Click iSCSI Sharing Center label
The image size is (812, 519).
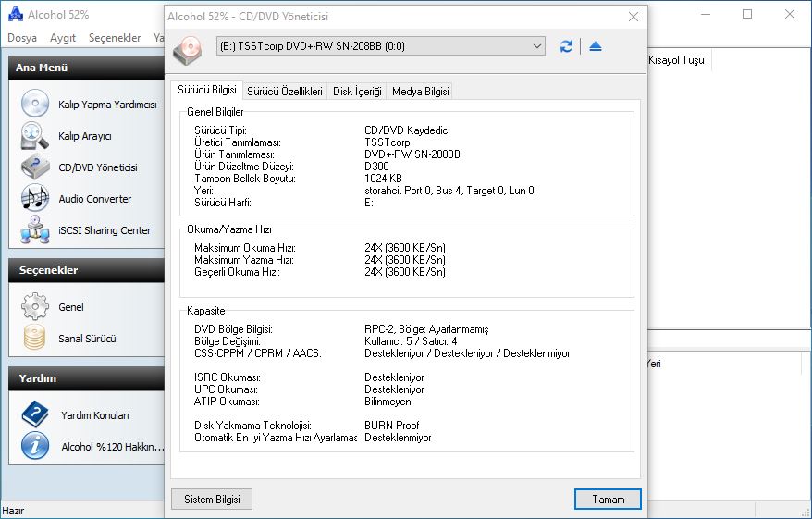(x=105, y=230)
